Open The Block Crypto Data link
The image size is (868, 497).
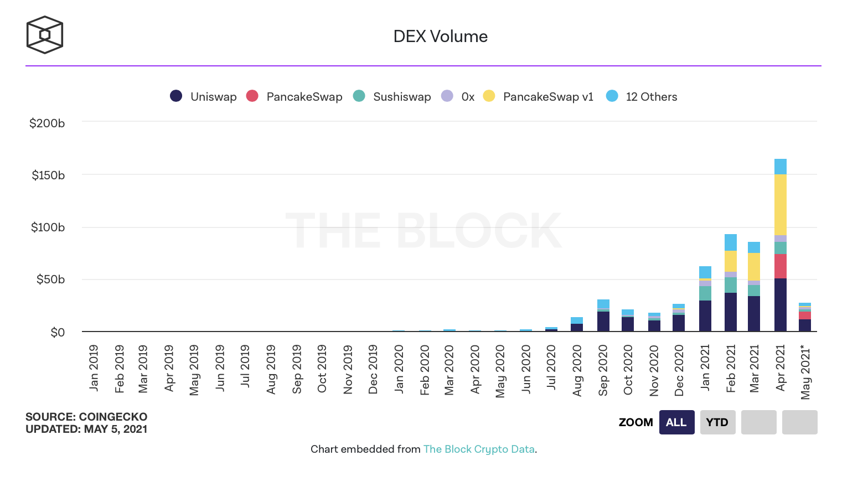pyautogui.click(x=479, y=449)
